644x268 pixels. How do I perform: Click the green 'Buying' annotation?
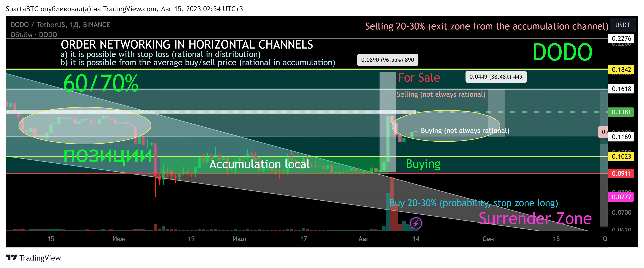click(x=423, y=164)
